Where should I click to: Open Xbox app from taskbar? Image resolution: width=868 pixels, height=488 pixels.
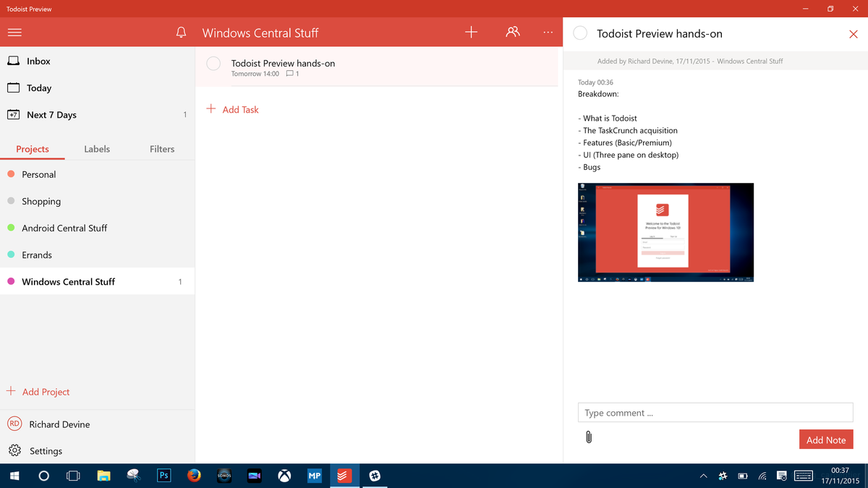(285, 476)
